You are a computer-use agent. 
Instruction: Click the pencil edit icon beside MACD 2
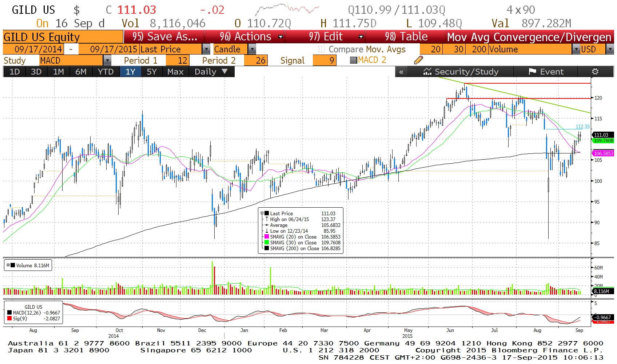[418, 60]
